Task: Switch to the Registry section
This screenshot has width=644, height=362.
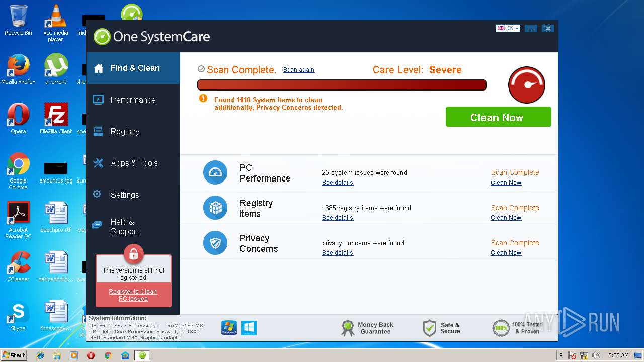Action: click(x=133, y=131)
